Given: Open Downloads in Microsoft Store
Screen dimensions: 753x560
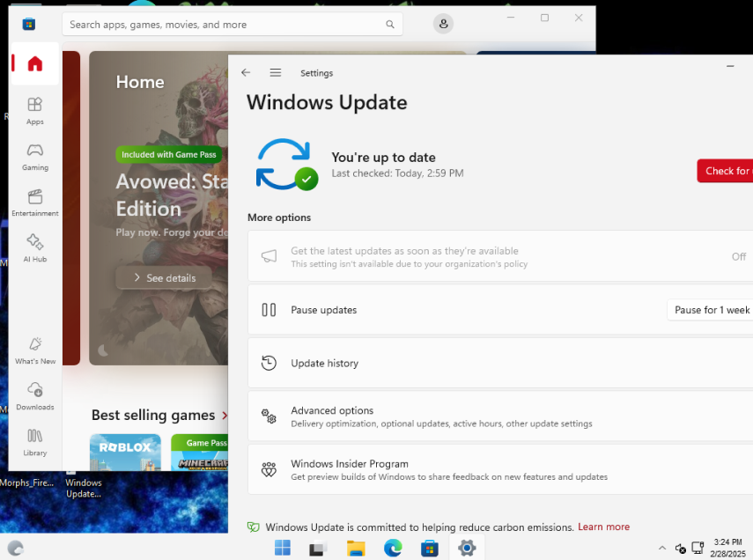Looking at the screenshot, I should 35,397.
